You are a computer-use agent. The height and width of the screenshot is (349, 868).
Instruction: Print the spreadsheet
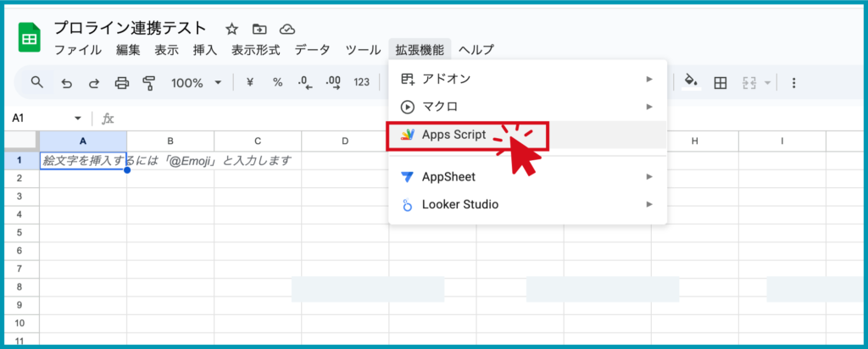tap(122, 83)
